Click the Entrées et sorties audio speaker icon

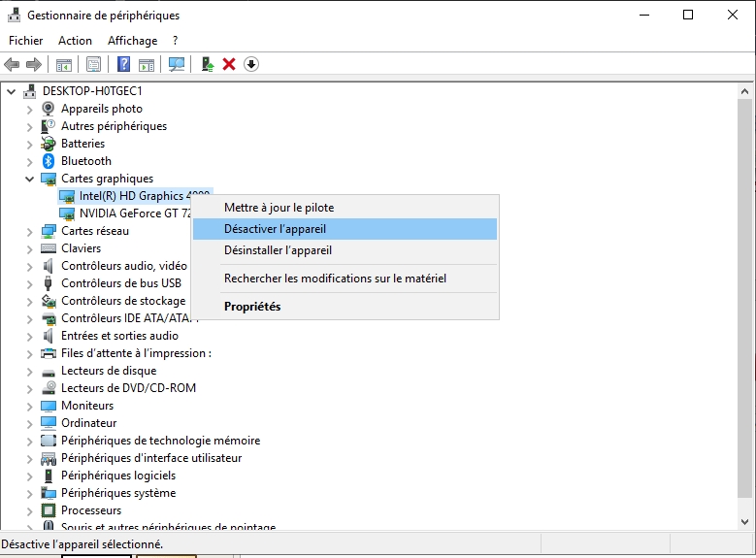click(49, 336)
